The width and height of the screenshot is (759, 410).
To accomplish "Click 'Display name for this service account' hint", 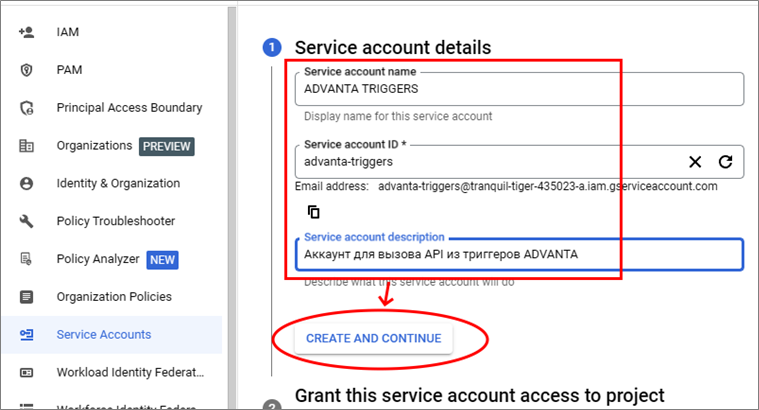I will pyautogui.click(x=398, y=116).
